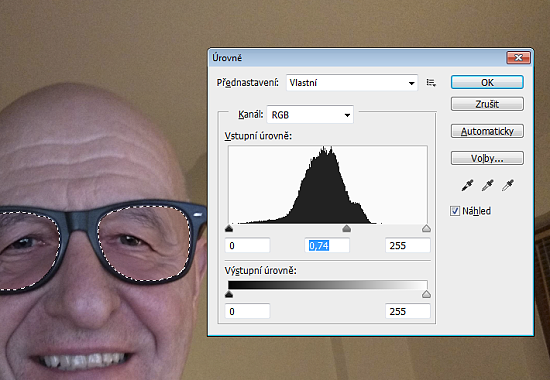
Task: Click output highlight value field 255
Action: tap(408, 311)
